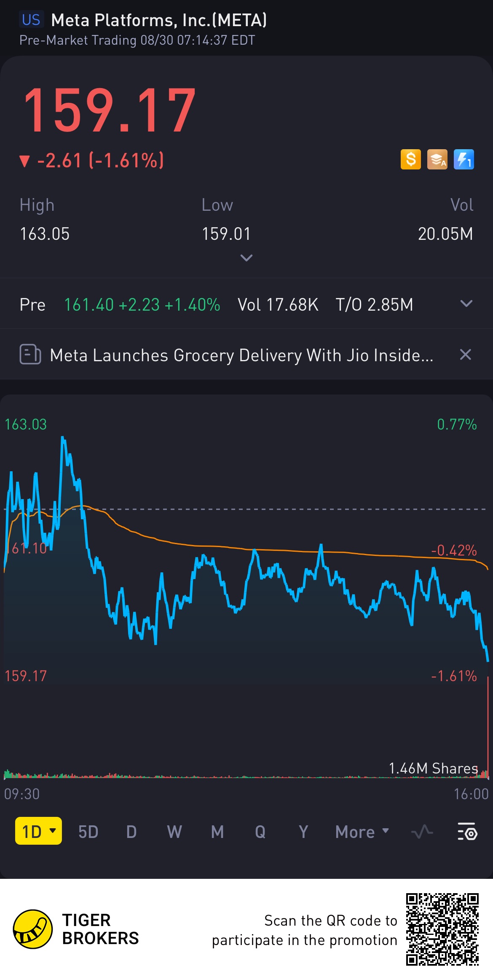Screen dimensions: 493x980
Task: Tap the Scan the QR code promotion text
Action: tap(305, 930)
